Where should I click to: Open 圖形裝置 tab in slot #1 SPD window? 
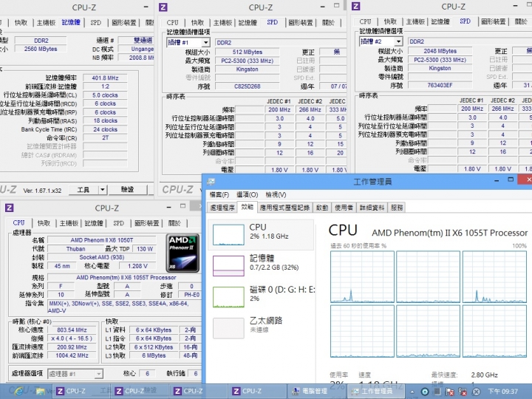[x=300, y=22]
